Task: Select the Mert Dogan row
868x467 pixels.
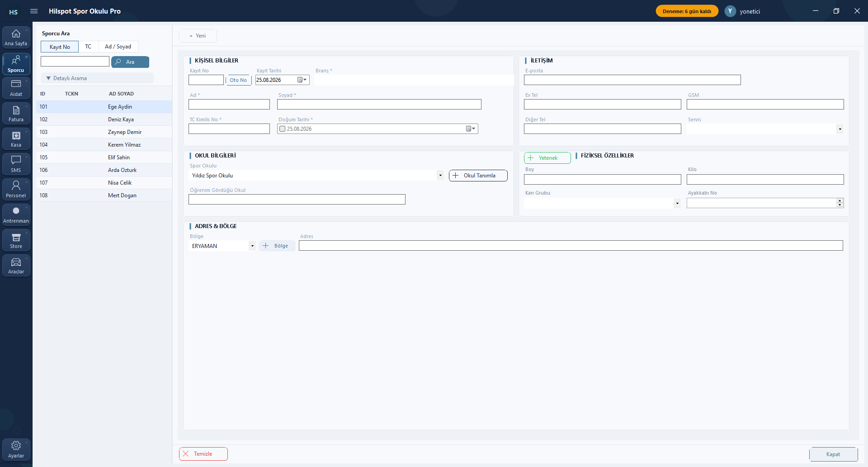Action: point(104,195)
